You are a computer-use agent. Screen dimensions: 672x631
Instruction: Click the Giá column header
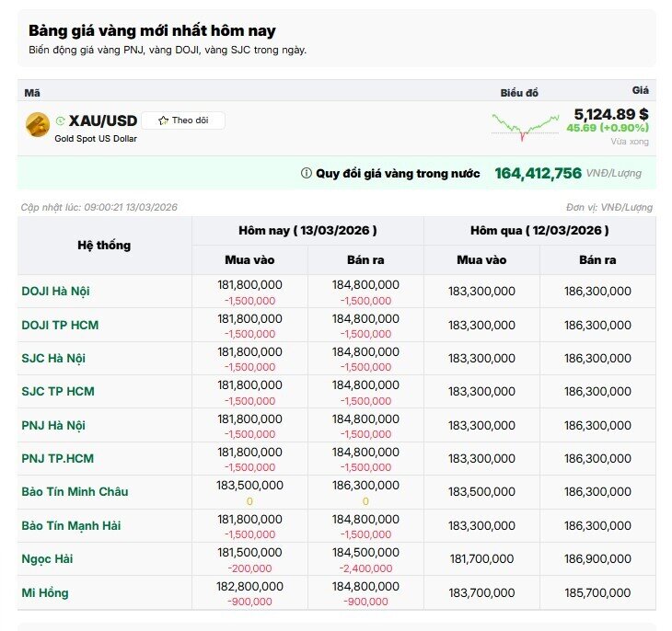tap(641, 90)
